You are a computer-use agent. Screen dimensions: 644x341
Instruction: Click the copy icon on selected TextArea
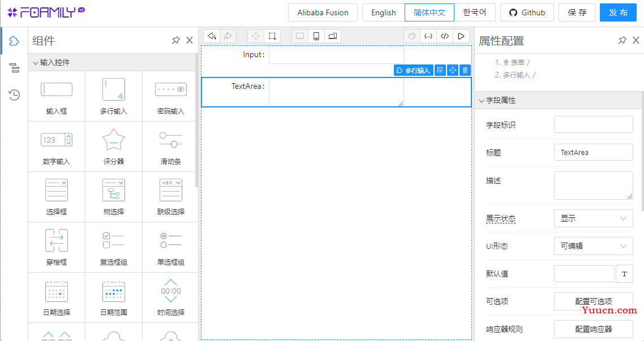click(440, 71)
